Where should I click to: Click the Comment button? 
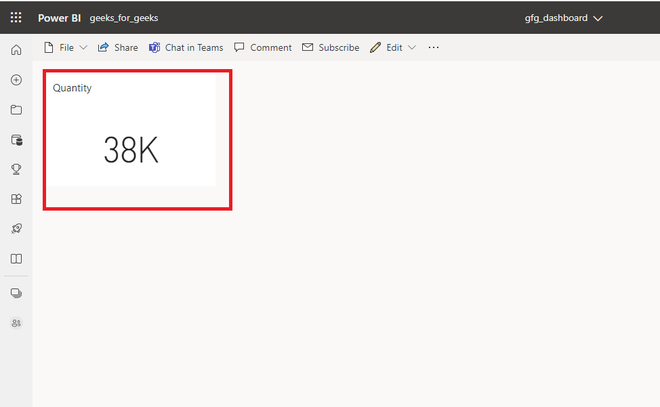coord(263,48)
